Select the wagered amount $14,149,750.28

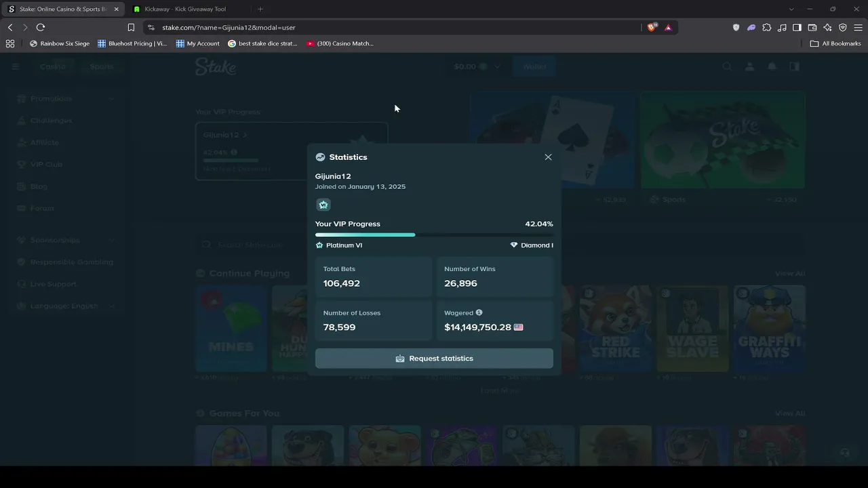(477, 327)
